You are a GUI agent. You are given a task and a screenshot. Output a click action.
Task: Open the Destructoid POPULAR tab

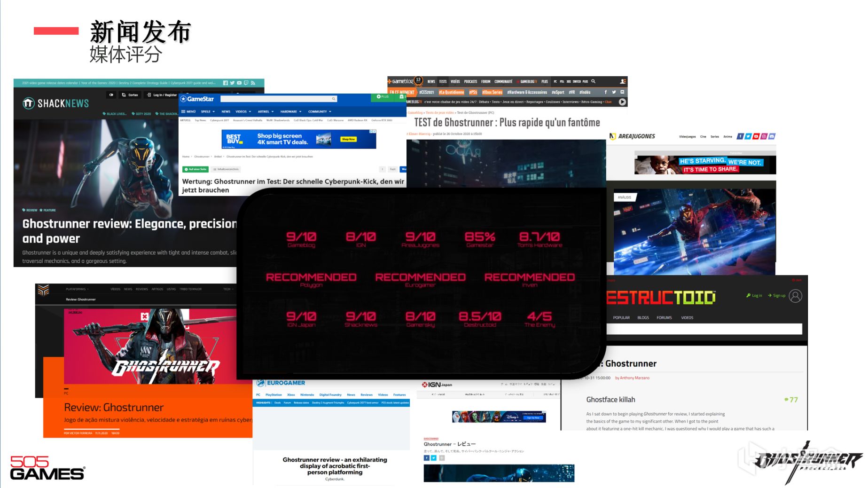[621, 318]
